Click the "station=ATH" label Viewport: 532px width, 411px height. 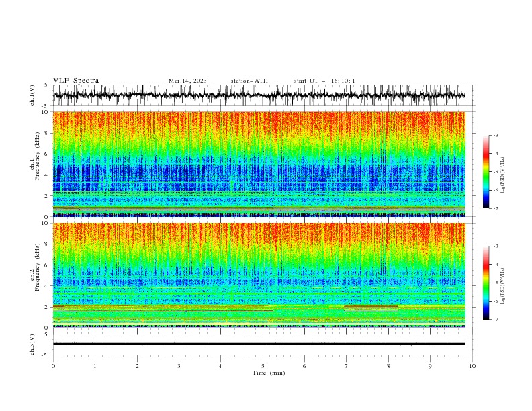click(x=249, y=81)
